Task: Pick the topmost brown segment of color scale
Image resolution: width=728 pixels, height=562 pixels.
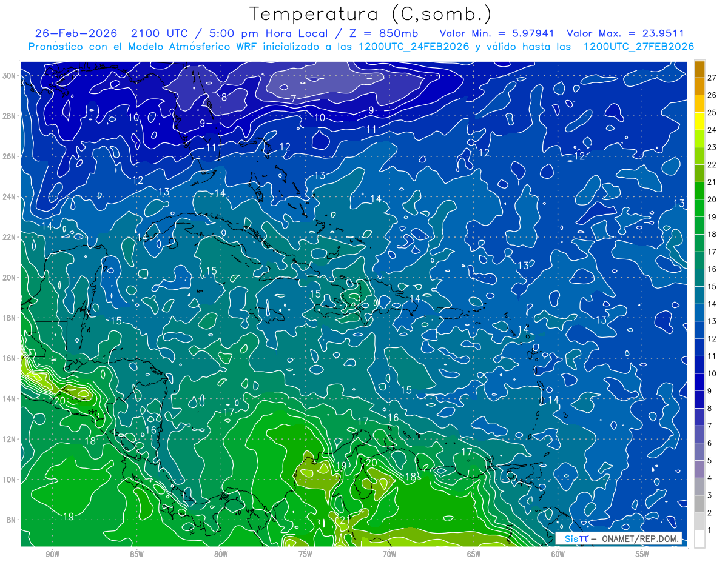Action: click(x=699, y=69)
